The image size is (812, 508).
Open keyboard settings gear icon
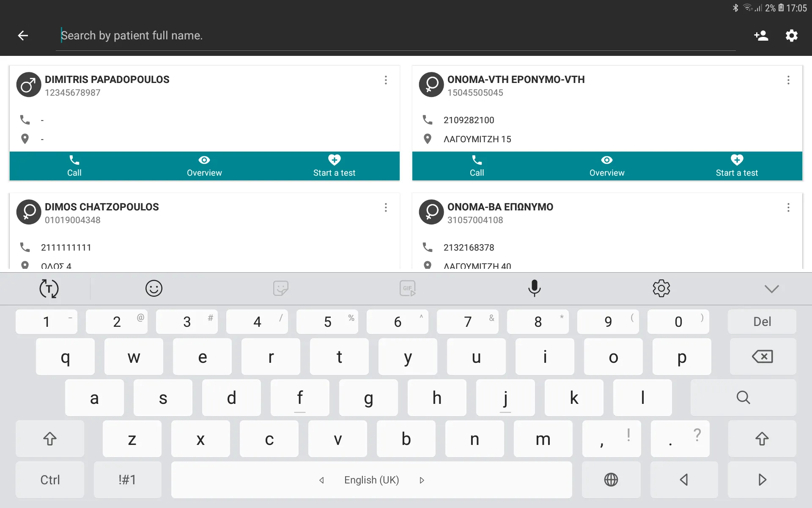(660, 287)
